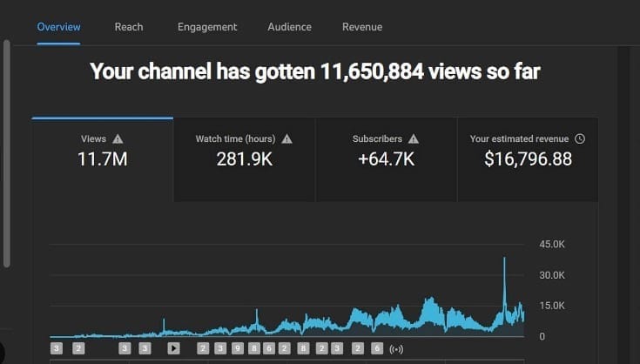Select the Revenue tab
The width and height of the screenshot is (640, 364).
pyautogui.click(x=362, y=27)
